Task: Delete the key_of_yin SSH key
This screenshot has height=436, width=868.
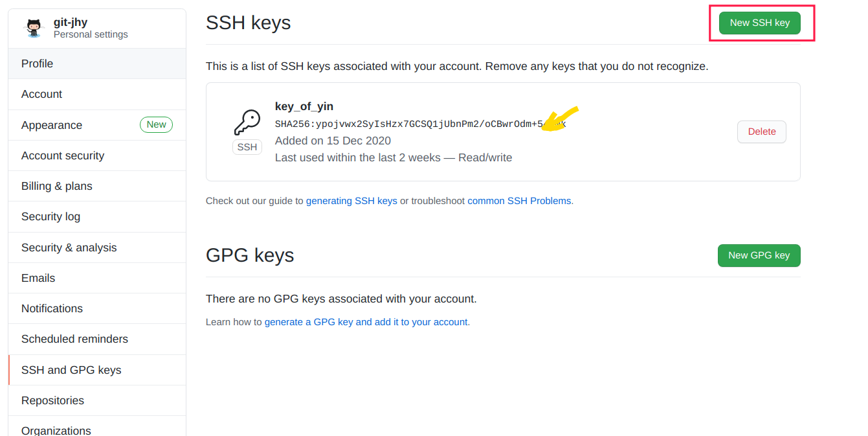Action: (x=762, y=132)
